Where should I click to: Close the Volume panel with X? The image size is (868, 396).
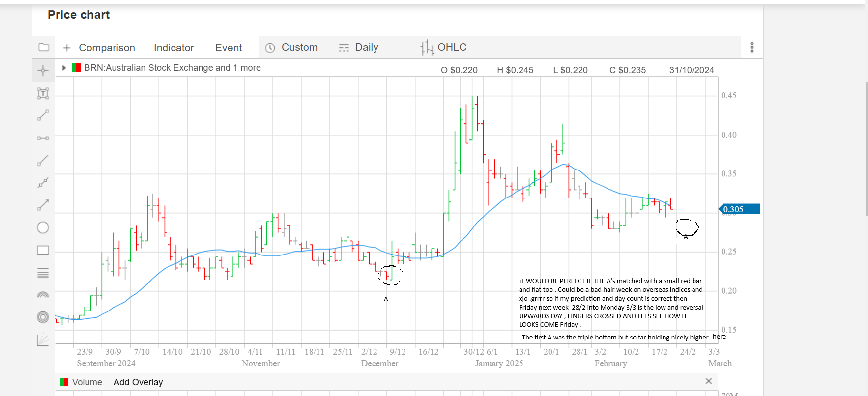(x=709, y=381)
